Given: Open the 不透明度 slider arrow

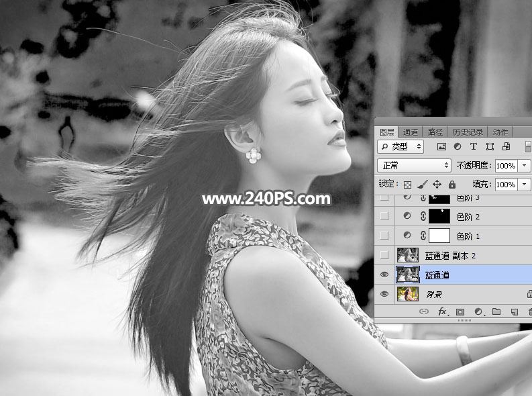Looking at the screenshot, I should click(525, 166).
